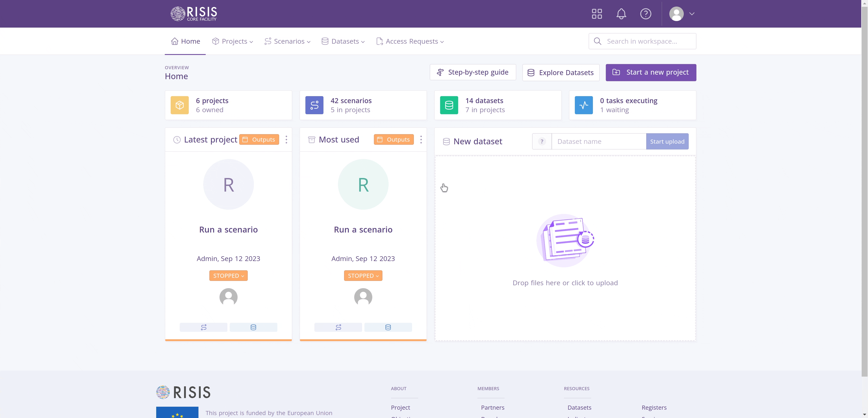Open three-dot menu on Most used card
The height and width of the screenshot is (418, 868).
[421, 140]
